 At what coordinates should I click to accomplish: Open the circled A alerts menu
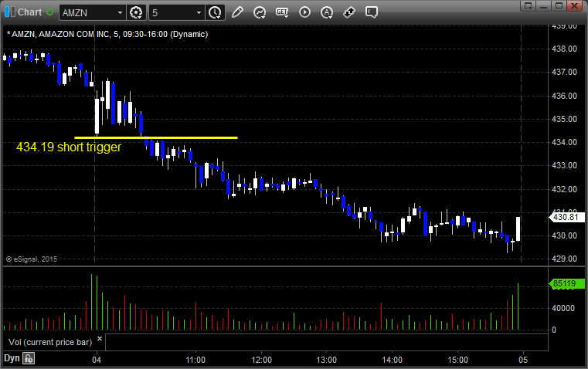pos(327,12)
